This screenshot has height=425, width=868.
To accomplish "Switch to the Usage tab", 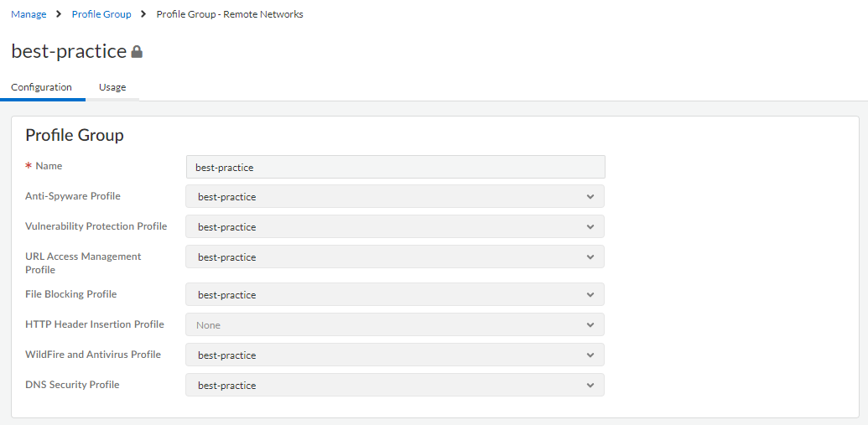I will click(x=112, y=87).
